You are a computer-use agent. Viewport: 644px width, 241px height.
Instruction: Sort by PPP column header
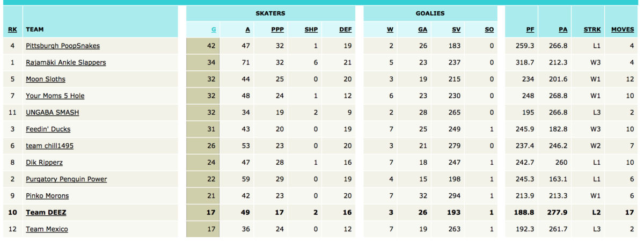277,30
